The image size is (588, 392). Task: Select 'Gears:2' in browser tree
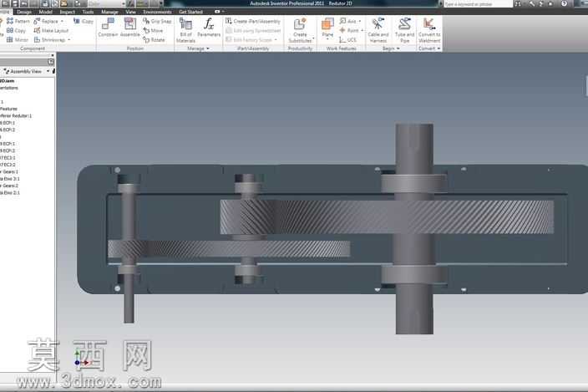pyautogui.click(x=10, y=186)
